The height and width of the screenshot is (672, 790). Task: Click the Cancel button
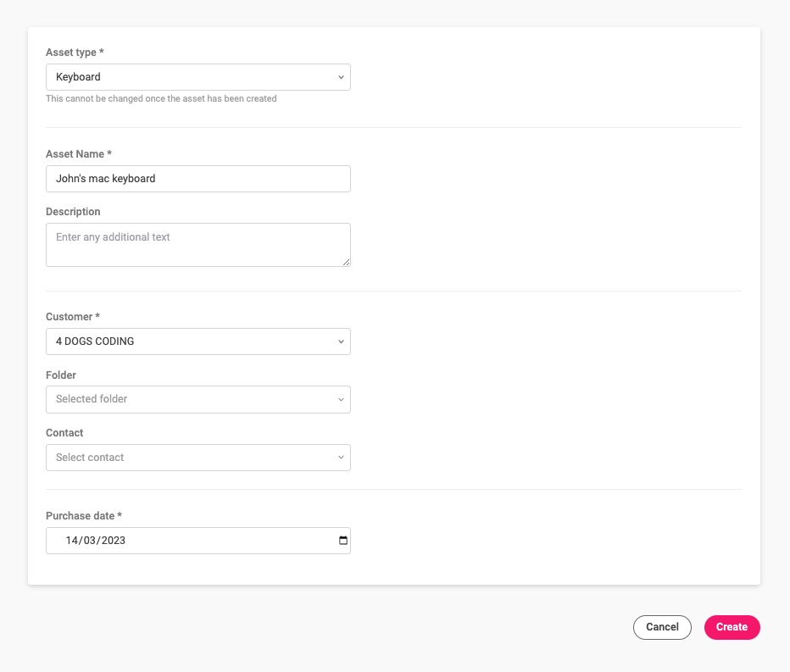click(662, 627)
